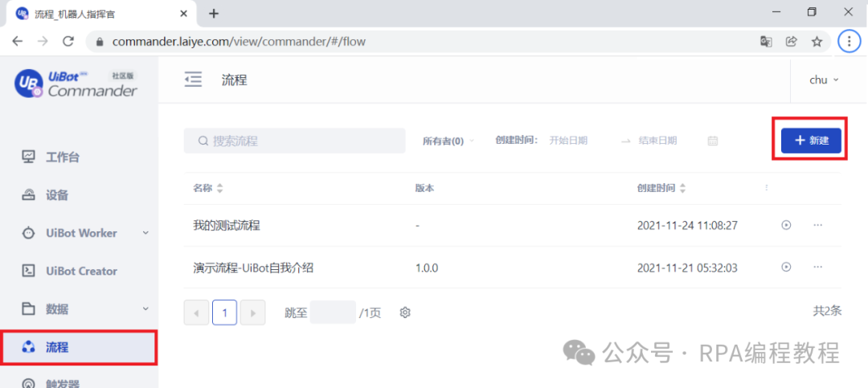Go to previous page arrow

click(x=197, y=312)
